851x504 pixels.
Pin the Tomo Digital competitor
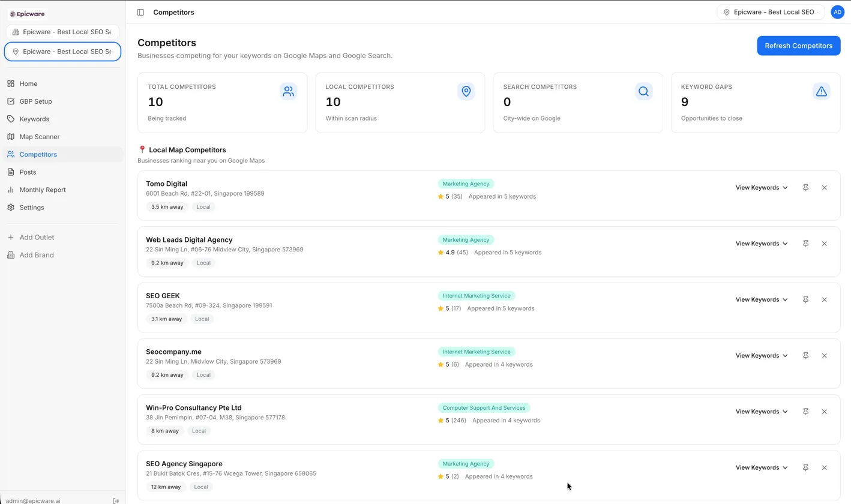pyautogui.click(x=805, y=187)
